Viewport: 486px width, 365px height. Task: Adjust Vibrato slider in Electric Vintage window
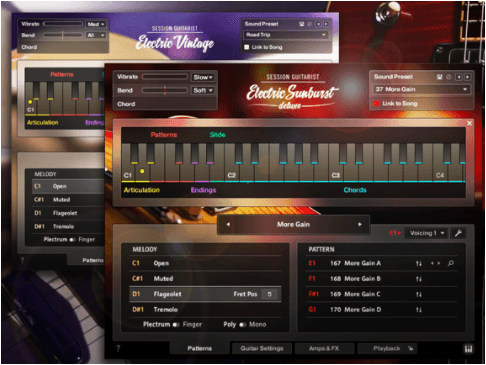(63, 24)
